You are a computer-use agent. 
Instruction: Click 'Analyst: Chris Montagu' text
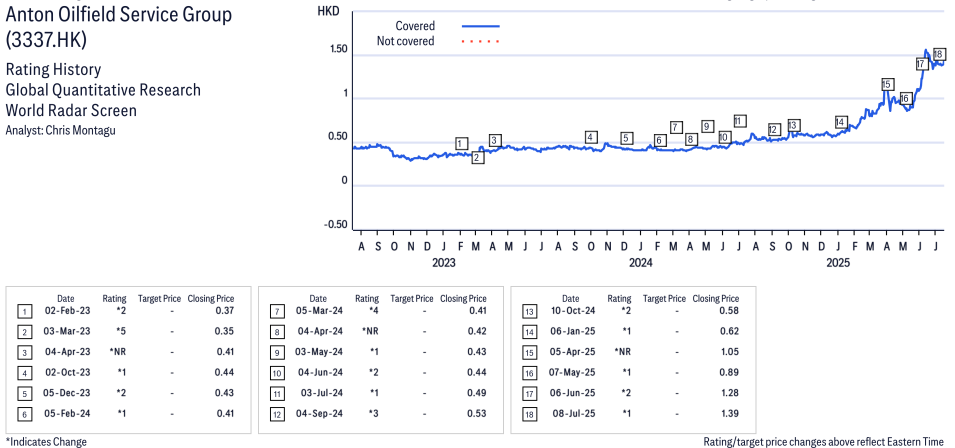click(60, 130)
